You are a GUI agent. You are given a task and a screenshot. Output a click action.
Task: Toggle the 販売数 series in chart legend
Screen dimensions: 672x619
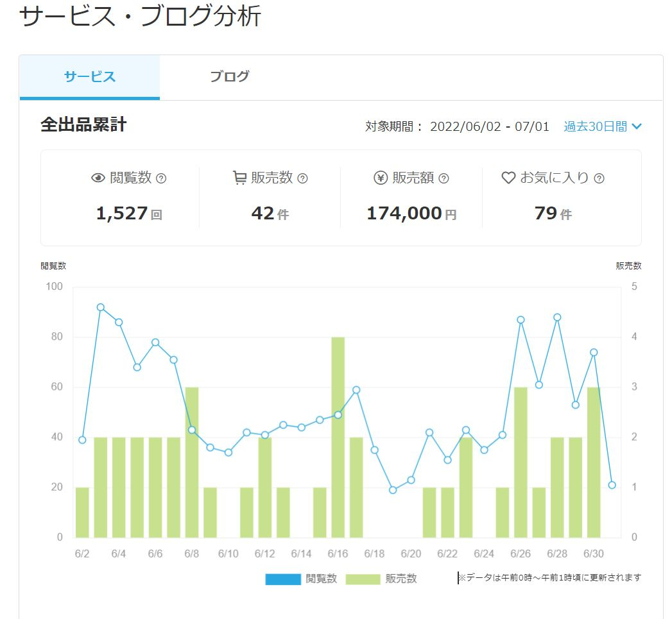(x=381, y=579)
